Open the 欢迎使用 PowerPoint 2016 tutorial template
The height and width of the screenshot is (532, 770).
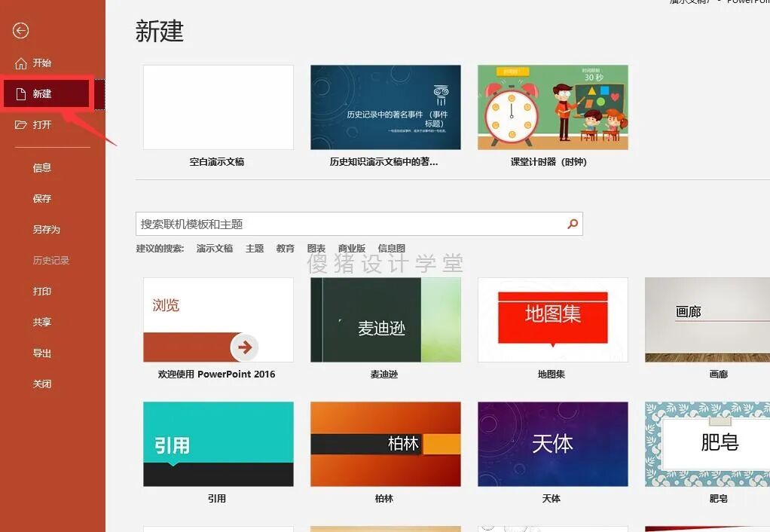click(218, 319)
